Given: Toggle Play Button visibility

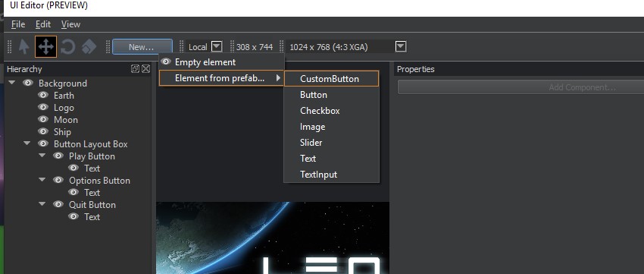Looking at the screenshot, I should pyautogui.click(x=58, y=156).
